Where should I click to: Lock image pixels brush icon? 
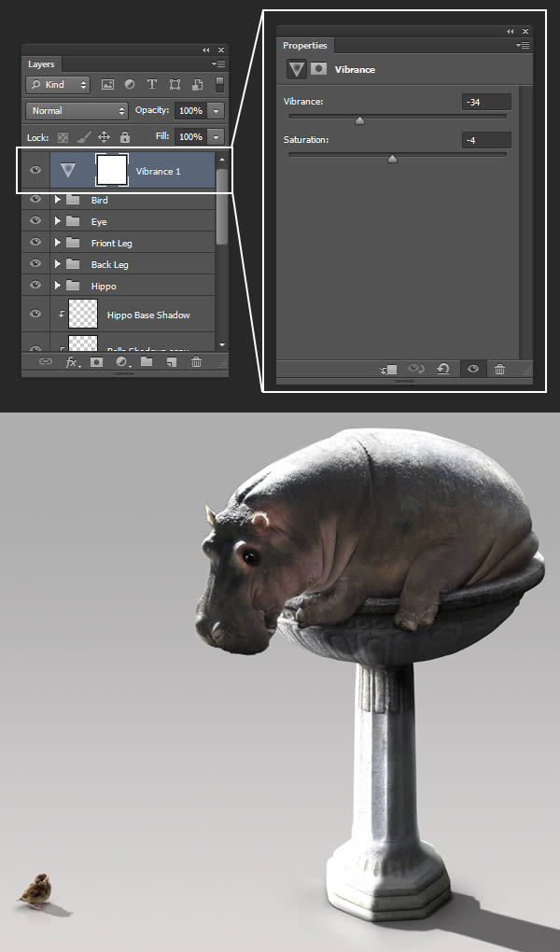pos(83,137)
